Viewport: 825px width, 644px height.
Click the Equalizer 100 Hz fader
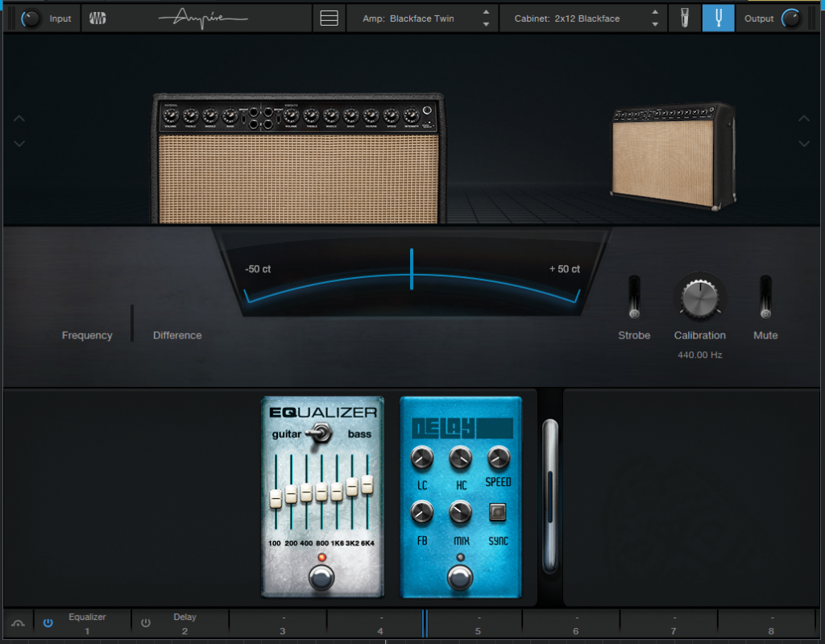tap(276, 498)
